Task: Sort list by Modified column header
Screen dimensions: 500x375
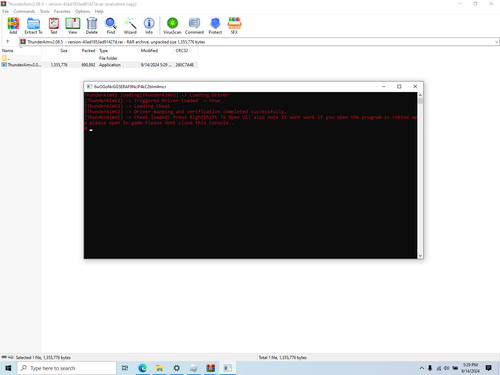Action: pyautogui.click(x=156, y=51)
